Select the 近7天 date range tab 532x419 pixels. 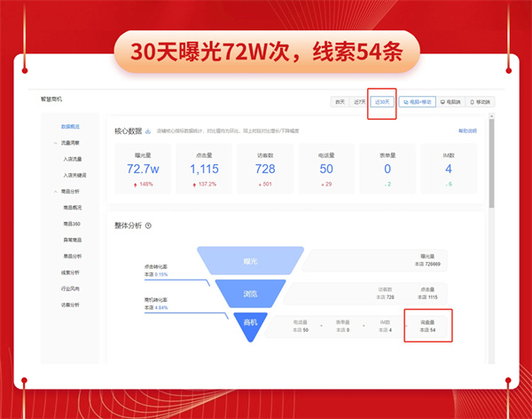pyautogui.click(x=359, y=102)
